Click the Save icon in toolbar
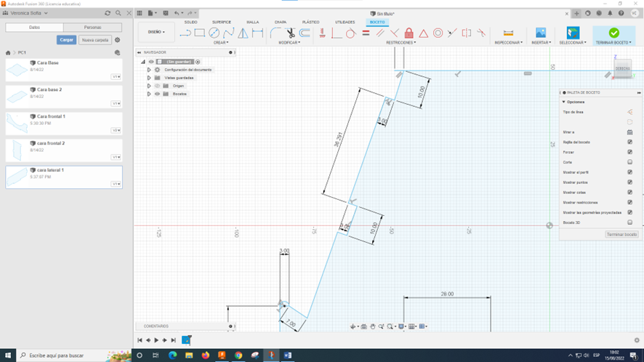Viewport: 644px width, 362px height. 166,13
